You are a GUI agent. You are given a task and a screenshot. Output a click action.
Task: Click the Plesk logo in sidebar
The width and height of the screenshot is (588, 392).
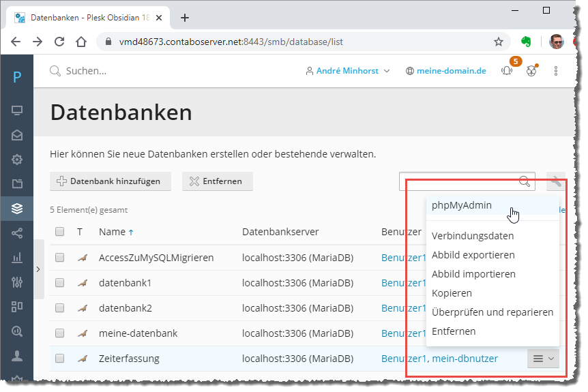point(17,77)
